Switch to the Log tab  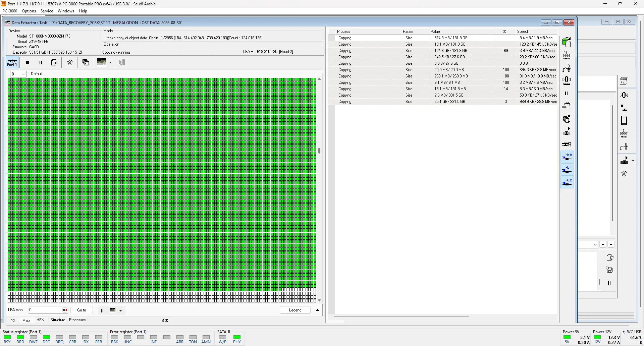click(x=12, y=321)
